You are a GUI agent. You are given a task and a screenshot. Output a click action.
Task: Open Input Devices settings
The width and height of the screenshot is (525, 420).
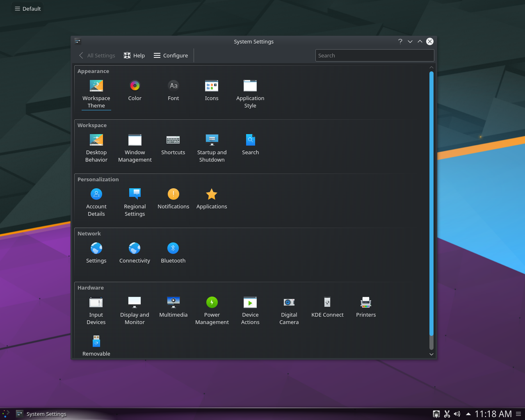pos(96,311)
